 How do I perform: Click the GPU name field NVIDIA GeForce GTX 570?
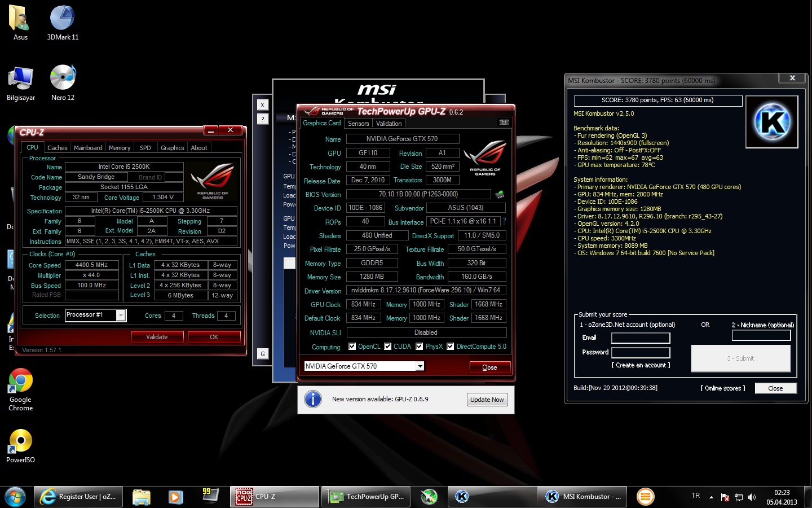click(x=402, y=139)
